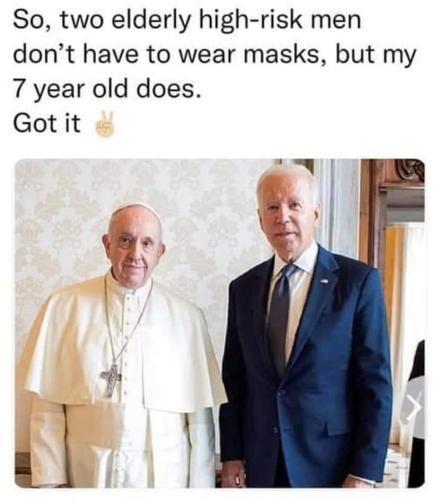Open the embedded photo of two men
The width and height of the screenshot is (439, 500).
click(x=220, y=323)
